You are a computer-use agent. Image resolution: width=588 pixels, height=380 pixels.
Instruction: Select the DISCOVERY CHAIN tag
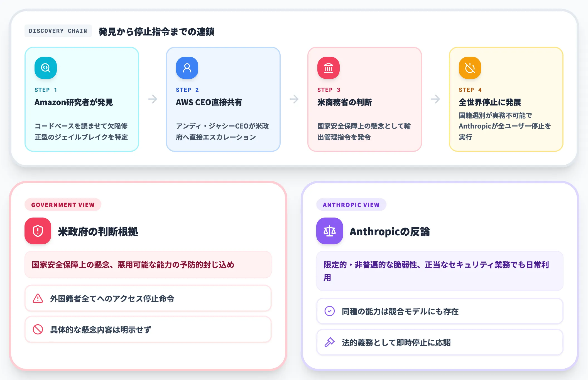pos(58,31)
